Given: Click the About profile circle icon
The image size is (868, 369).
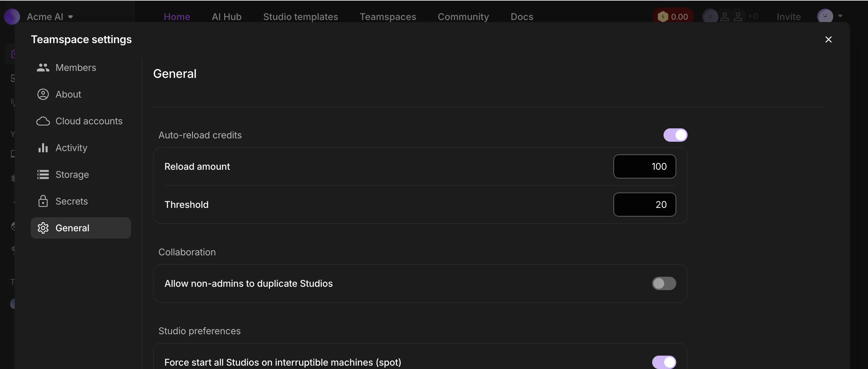Looking at the screenshot, I should point(43,94).
